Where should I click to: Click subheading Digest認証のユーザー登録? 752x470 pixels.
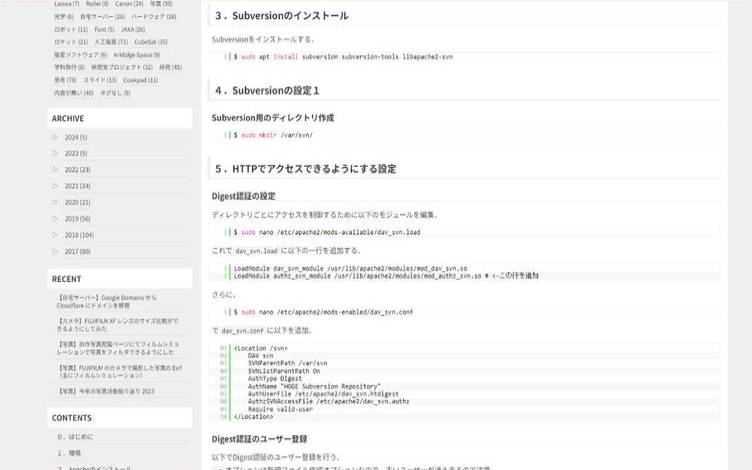tap(259, 439)
